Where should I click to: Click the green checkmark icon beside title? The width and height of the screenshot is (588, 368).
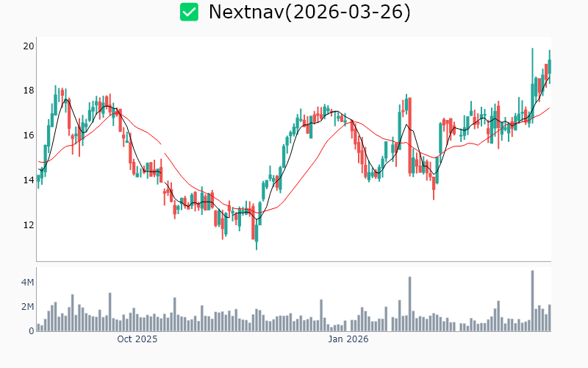coord(190,12)
